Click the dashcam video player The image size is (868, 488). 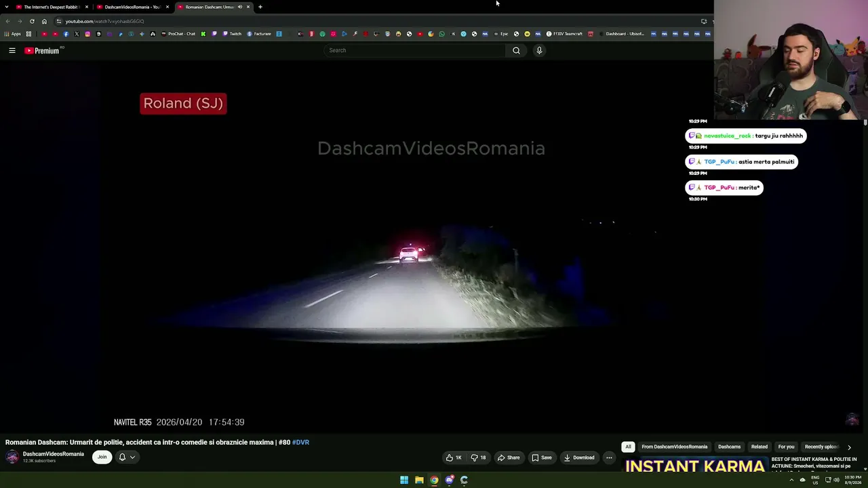click(x=431, y=247)
